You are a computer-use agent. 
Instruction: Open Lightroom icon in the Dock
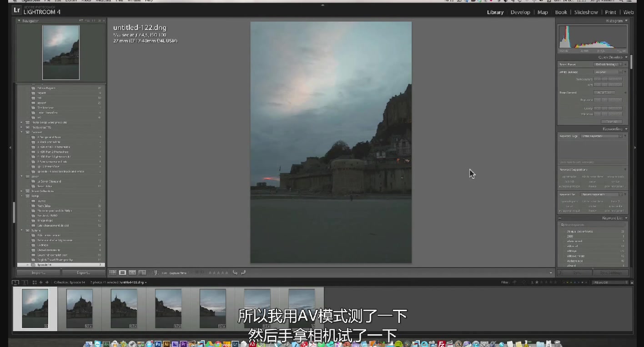tap(235, 344)
